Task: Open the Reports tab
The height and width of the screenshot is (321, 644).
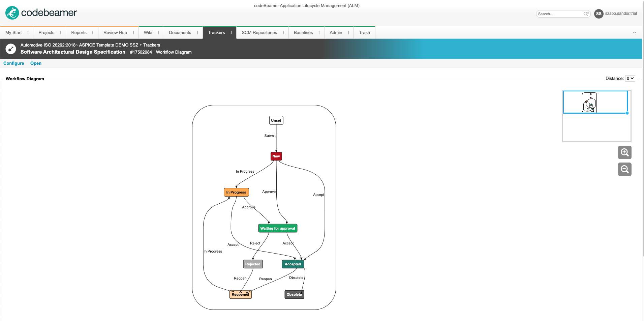Action: pos(79,33)
